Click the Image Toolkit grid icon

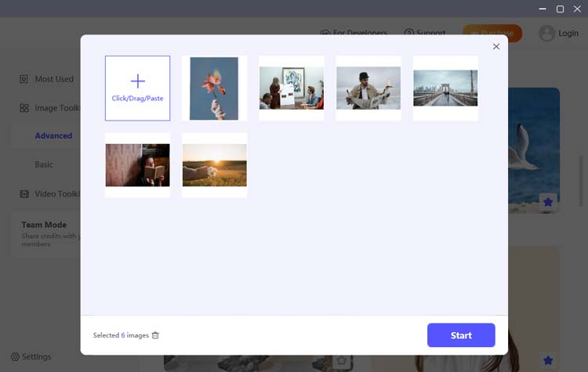(x=24, y=108)
